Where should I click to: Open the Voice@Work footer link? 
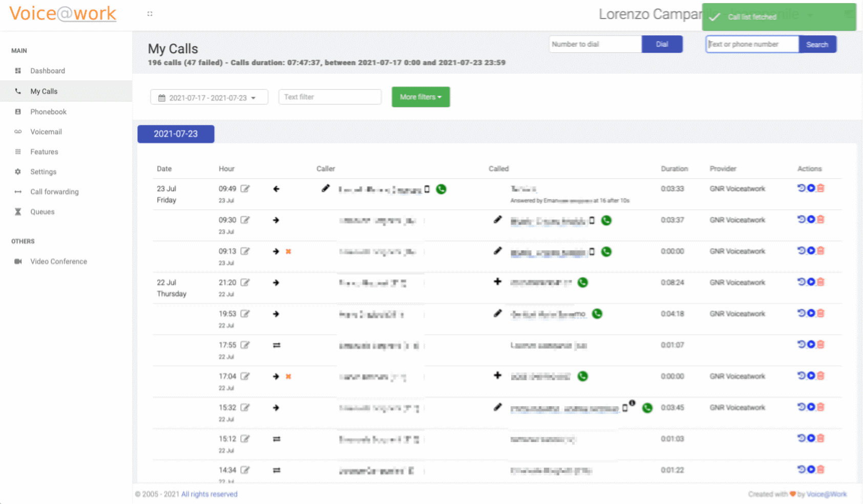coord(827,494)
